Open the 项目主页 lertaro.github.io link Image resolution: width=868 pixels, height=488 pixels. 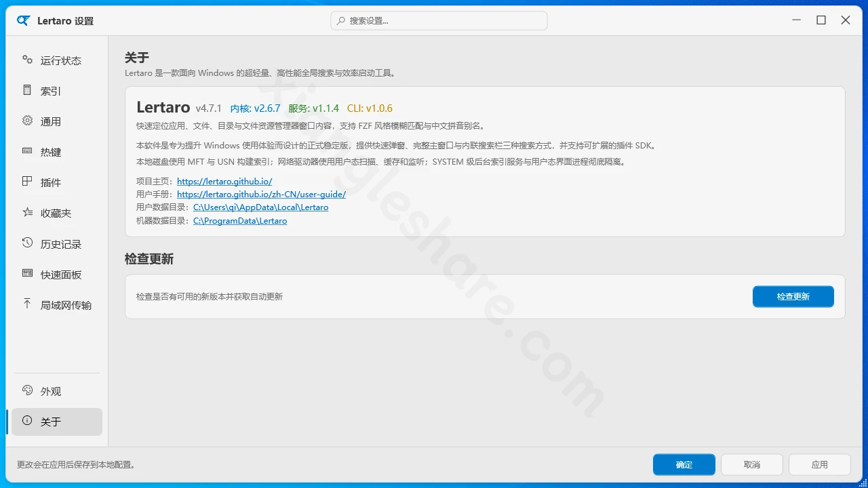[x=224, y=182]
